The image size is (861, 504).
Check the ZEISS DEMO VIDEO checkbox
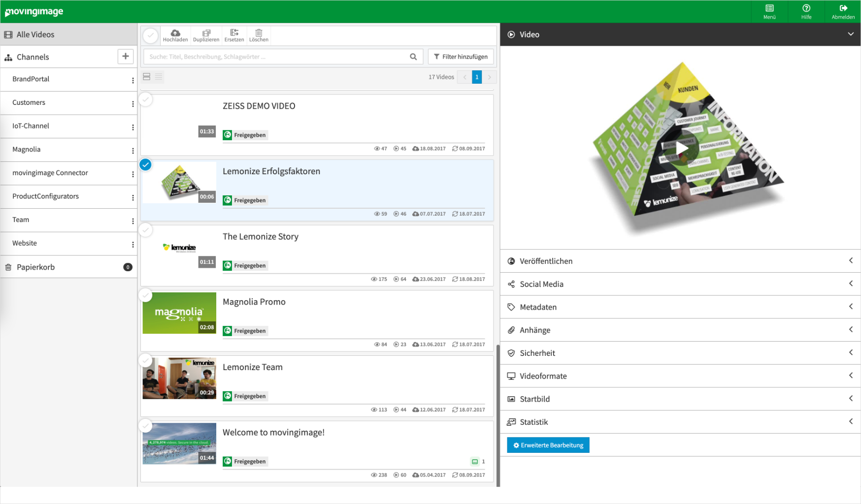tap(145, 99)
